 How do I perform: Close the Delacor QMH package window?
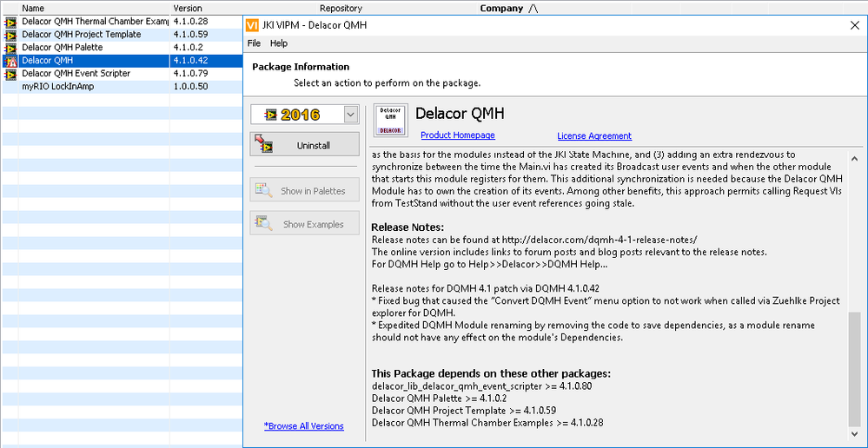(854, 25)
